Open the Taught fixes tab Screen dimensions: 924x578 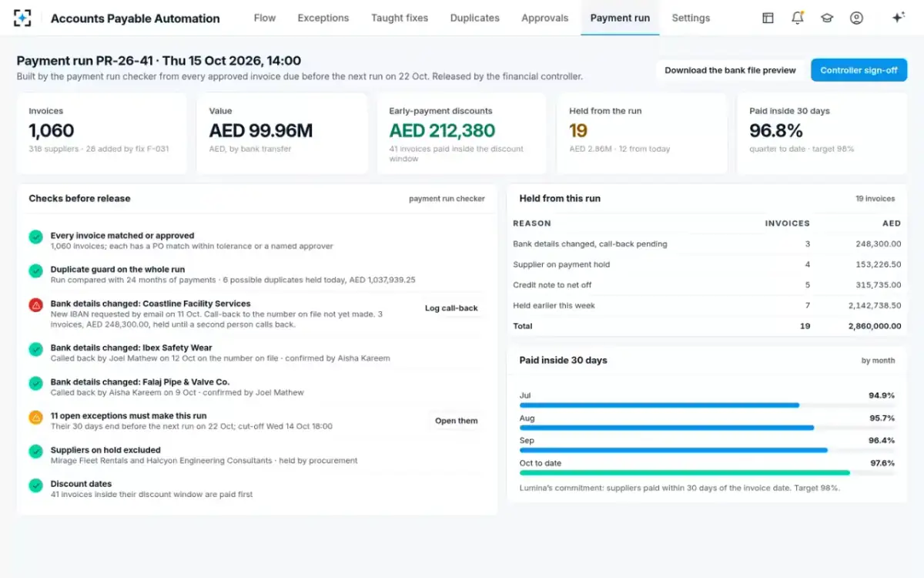tap(400, 18)
